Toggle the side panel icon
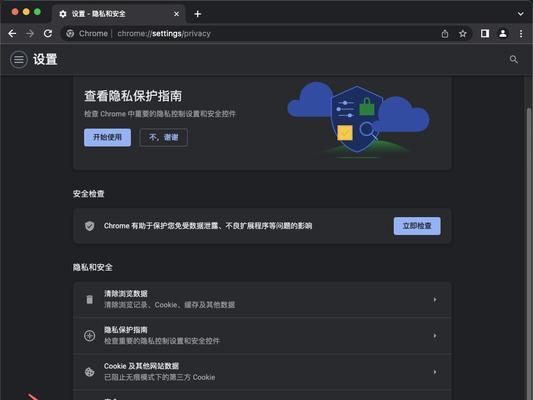The width and height of the screenshot is (533, 400). point(485,33)
